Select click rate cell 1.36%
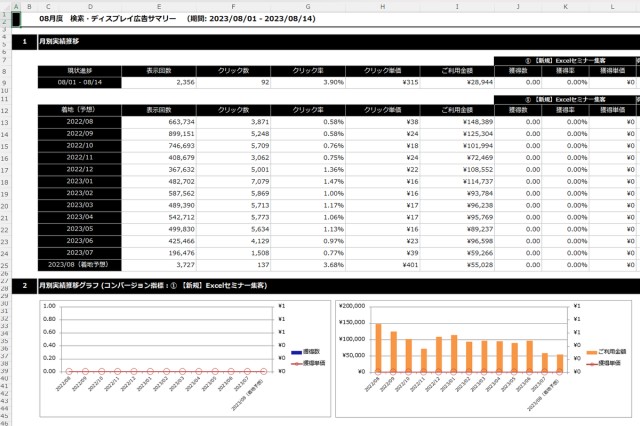 point(308,170)
